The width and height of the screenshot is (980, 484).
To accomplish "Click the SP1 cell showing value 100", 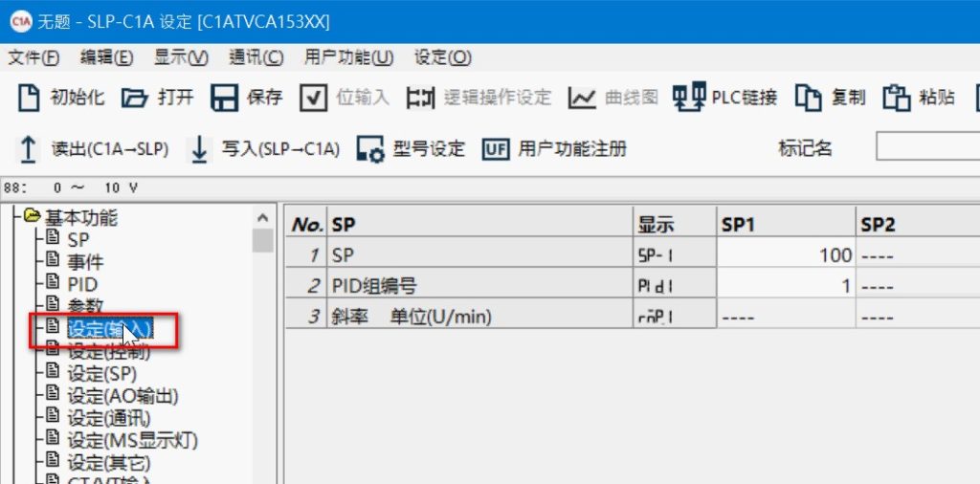I will [785, 255].
